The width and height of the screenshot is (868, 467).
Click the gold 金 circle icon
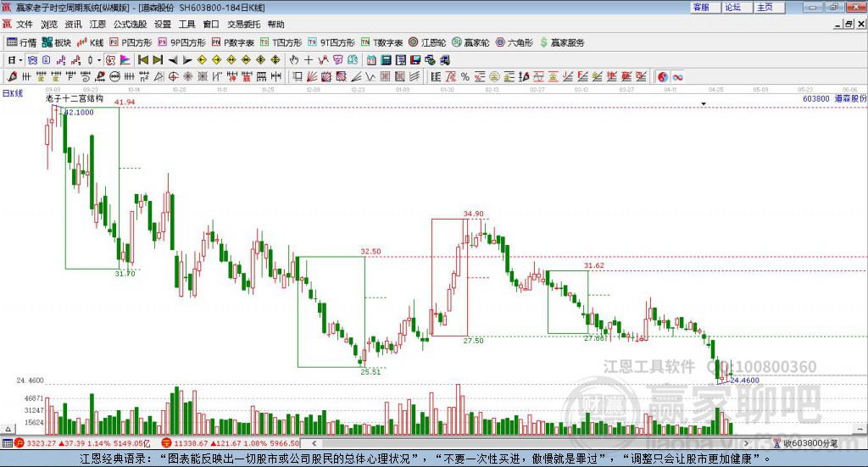coord(494,77)
